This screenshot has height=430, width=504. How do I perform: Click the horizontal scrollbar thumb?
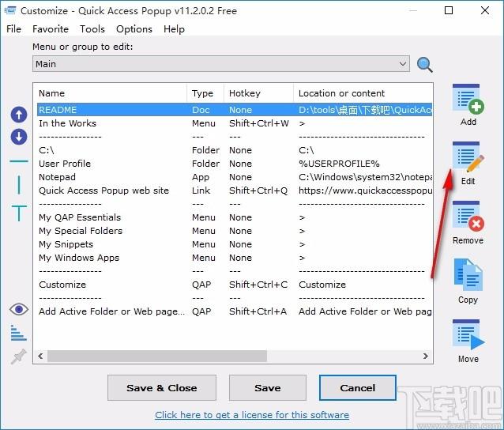157,356
